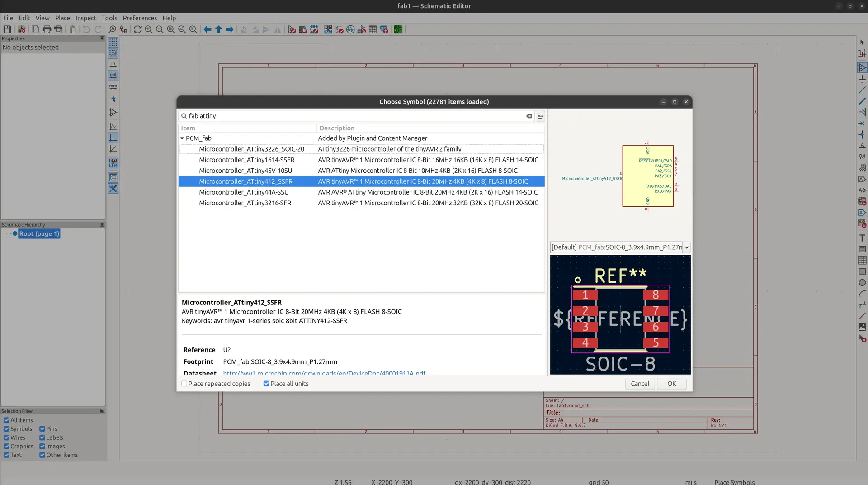Toggle the Graphics selection filter checkbox
This screenshot has width=868, height=485.
[6, 446]
